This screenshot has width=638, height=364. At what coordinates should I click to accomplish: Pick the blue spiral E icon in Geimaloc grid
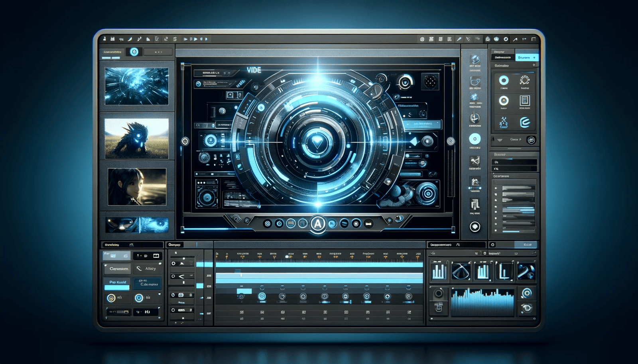525,122
